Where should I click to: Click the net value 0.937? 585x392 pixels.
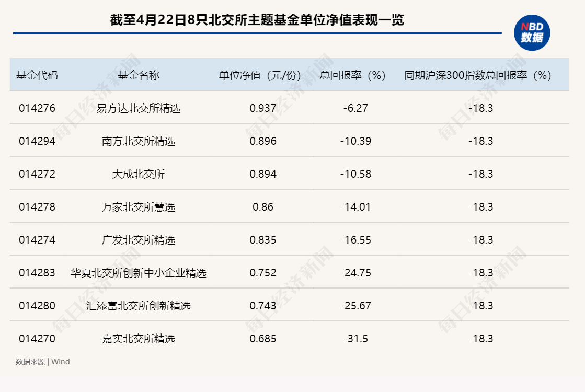click(263, 108)
